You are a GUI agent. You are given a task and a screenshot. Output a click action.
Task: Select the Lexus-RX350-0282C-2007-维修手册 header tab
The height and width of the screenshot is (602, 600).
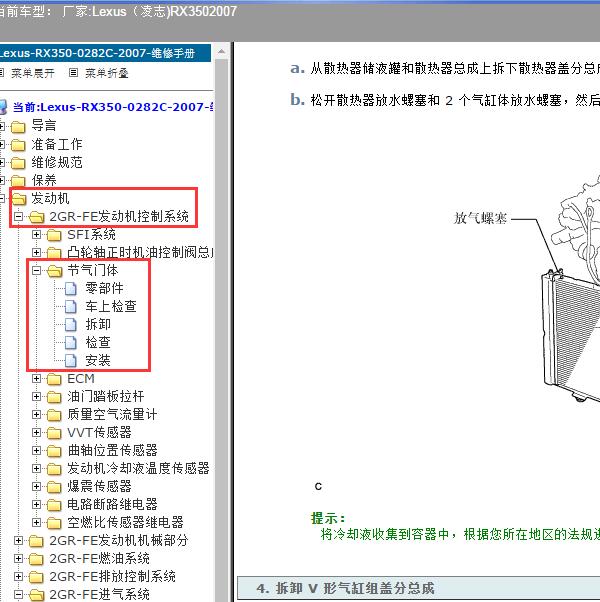click(x=104, y=53)
